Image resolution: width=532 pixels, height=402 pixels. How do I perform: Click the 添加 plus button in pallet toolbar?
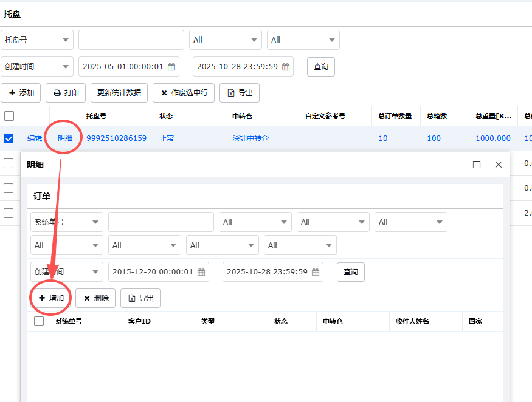coord(21,93)
